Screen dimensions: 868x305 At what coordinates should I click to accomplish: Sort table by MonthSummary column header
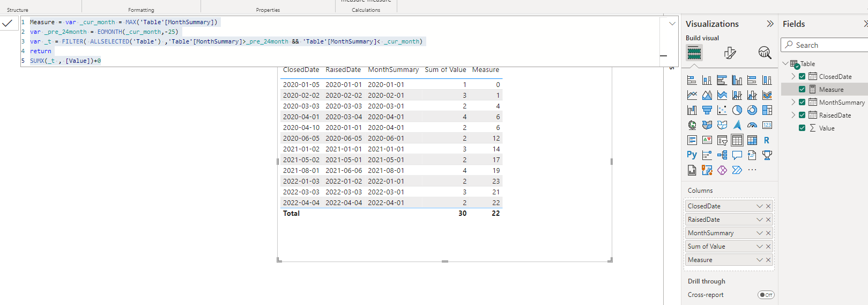(393, 70)
